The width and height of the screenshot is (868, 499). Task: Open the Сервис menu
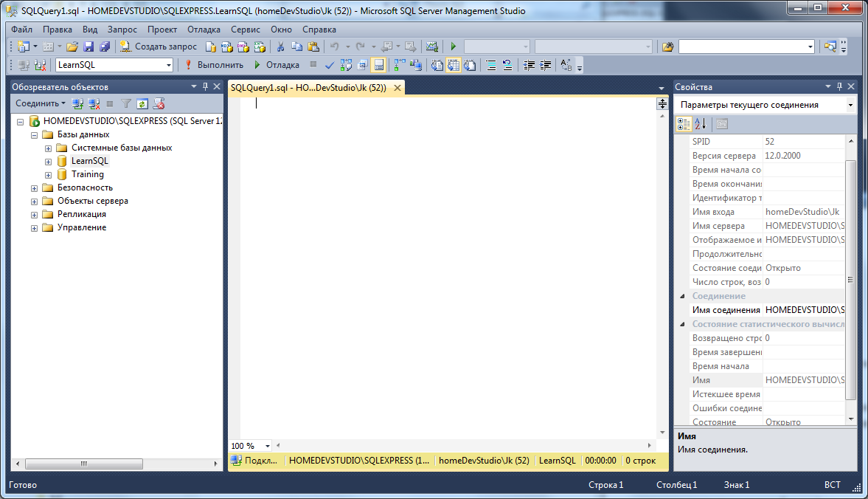246,30
